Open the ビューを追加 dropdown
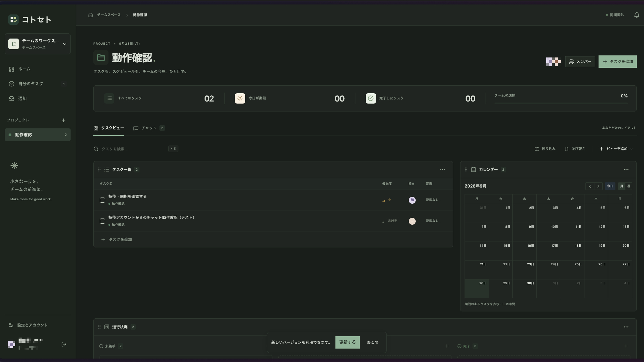Viewport: 644px width, 362px height. (x=616, y=149)
